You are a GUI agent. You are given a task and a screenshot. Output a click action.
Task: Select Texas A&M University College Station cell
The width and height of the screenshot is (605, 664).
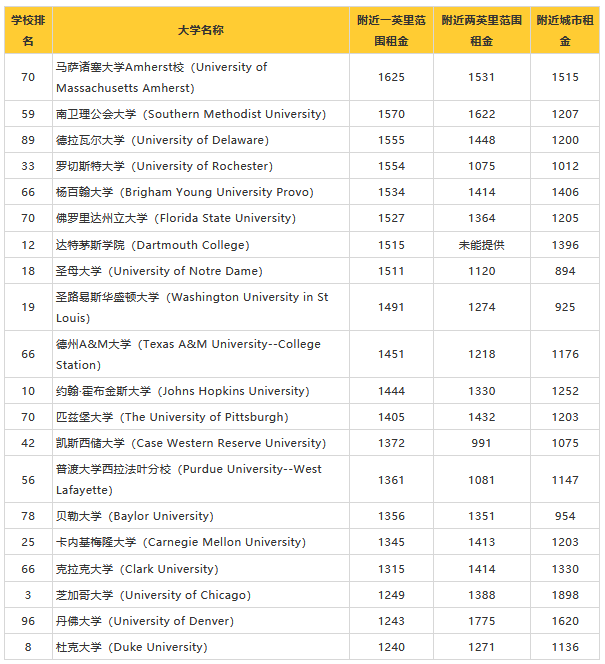click(x=201, y=354)
